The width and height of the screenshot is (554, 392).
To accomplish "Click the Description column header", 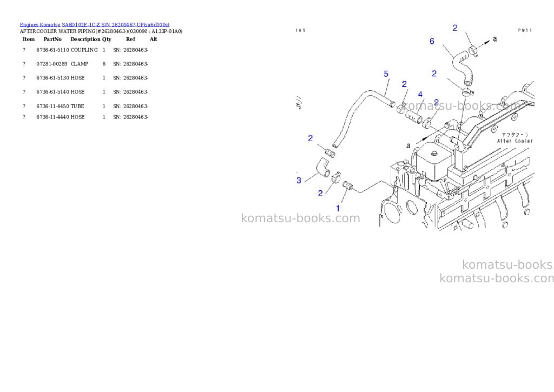I will coord(85,39).
